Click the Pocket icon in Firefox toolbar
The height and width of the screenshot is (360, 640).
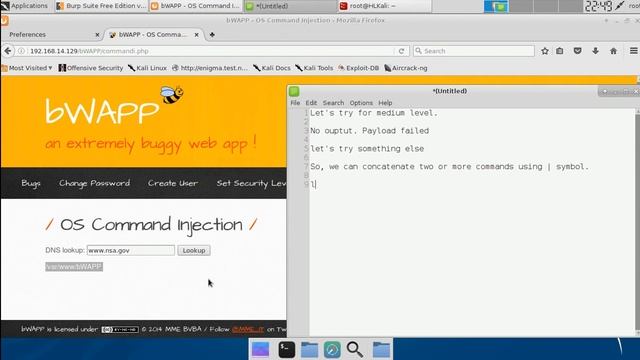click(x=577, y=51)
